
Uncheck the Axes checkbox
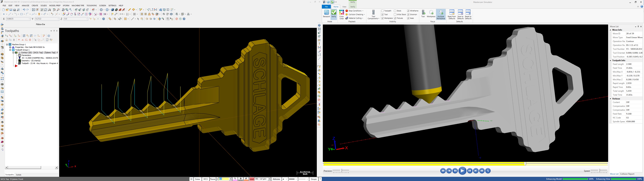point(408,18)
